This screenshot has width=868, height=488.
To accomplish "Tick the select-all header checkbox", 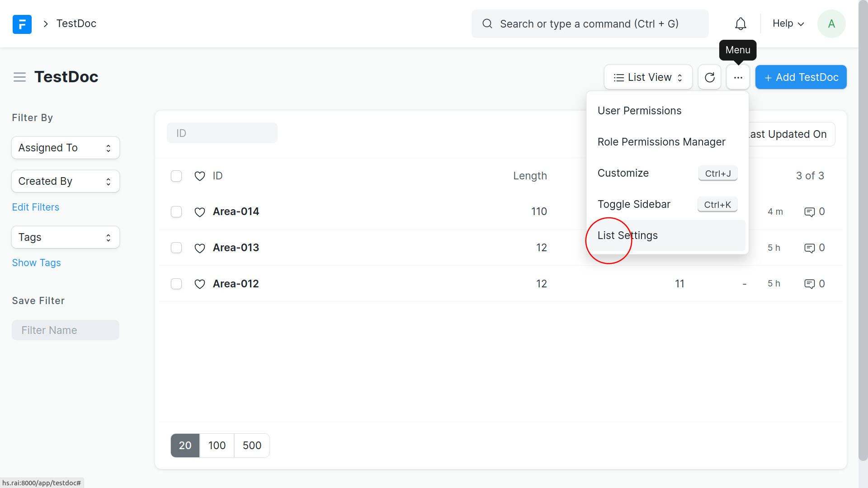I will point(176,176).
